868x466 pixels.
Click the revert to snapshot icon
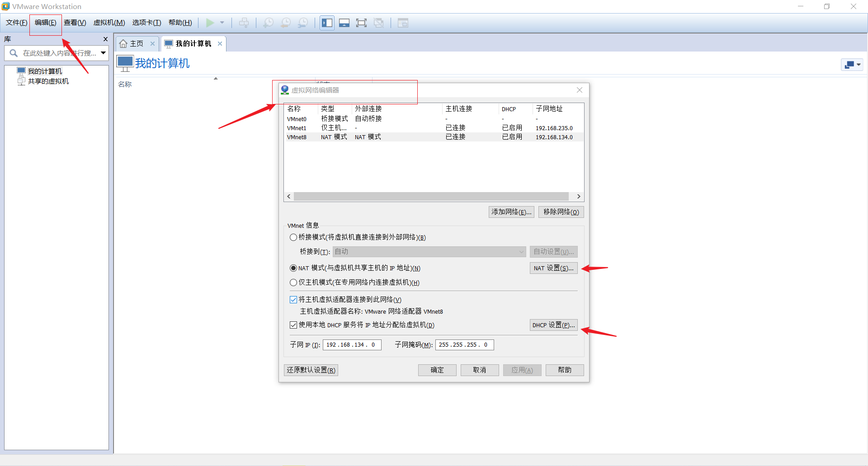point(286,23)
